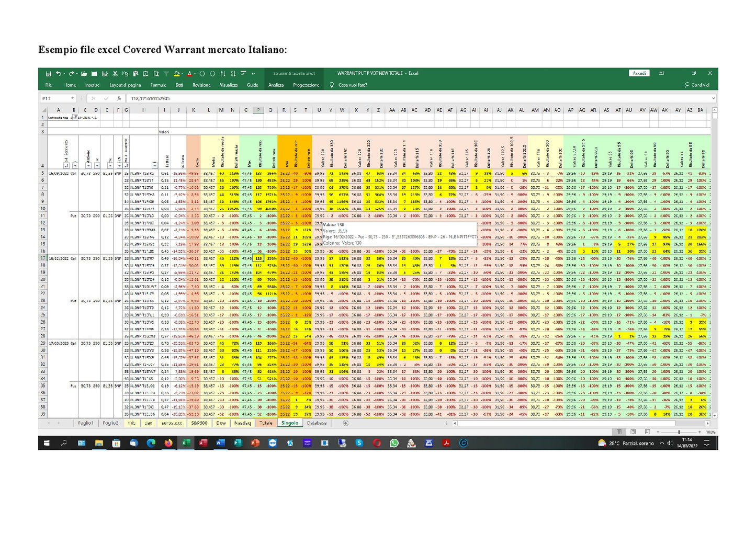Image resolution: width=756 pixels, height=534 pixels.
Task: Open filter funnel icon in toolbar
Action: [166, 74]
